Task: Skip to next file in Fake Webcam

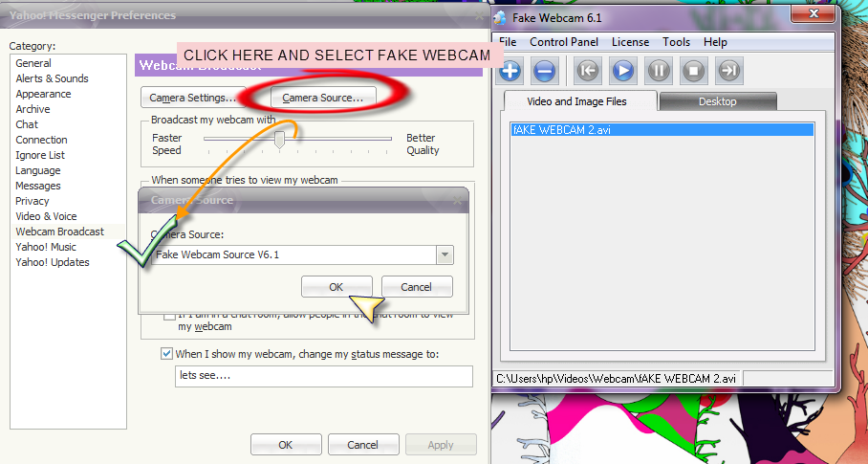Action: (729, 71)
